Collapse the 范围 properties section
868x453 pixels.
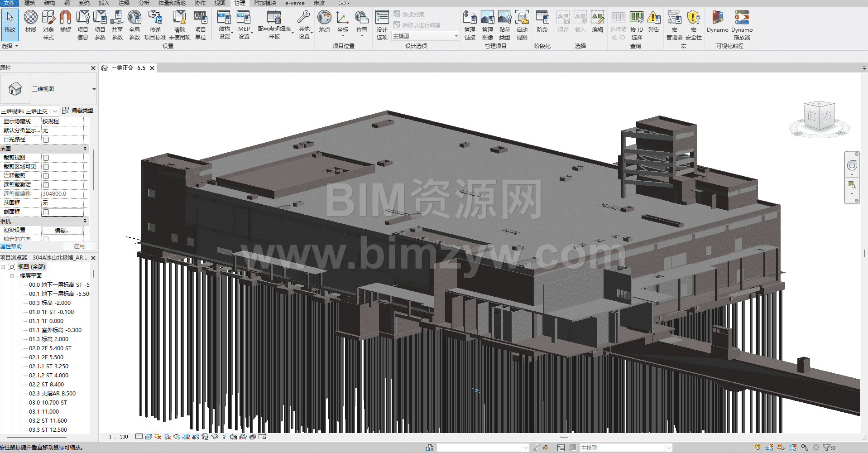[x=85, y=149]
